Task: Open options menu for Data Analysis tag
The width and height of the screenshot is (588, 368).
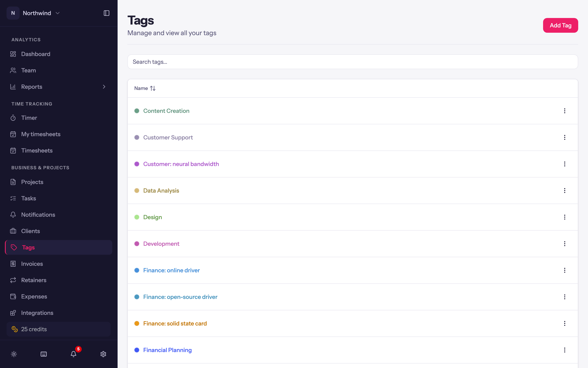Action: click(565, 191)
